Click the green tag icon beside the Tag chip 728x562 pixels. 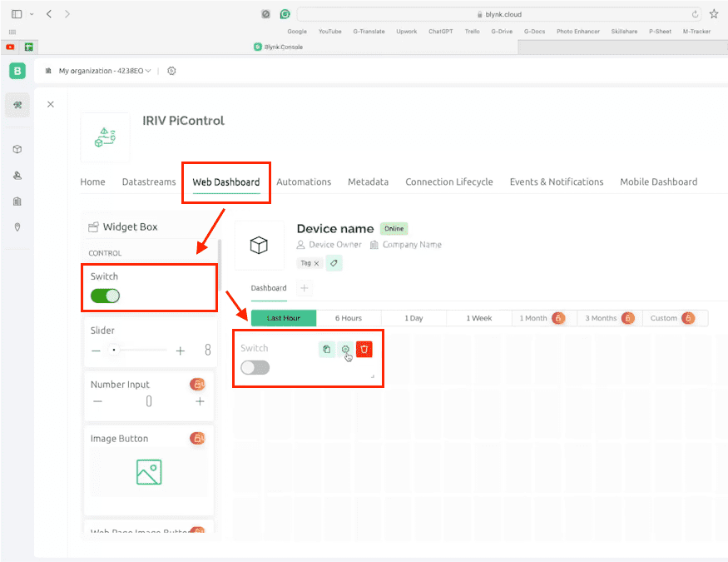coord(335,262)
